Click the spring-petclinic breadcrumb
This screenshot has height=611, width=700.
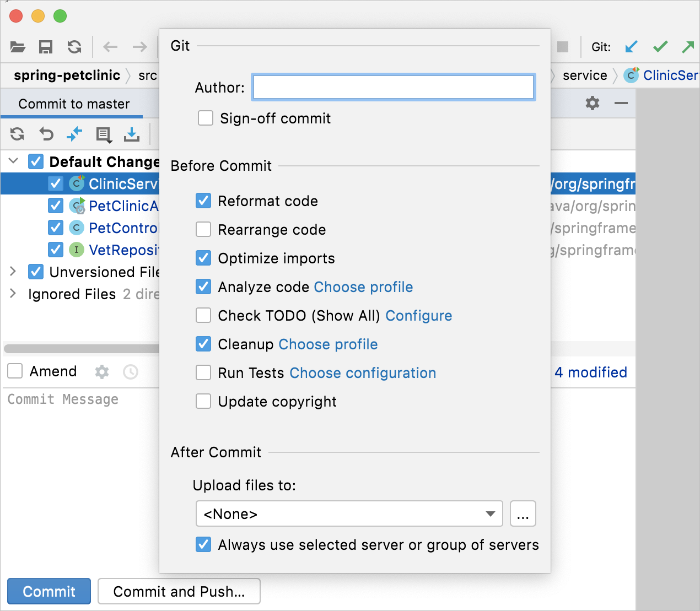click(67, 75)
